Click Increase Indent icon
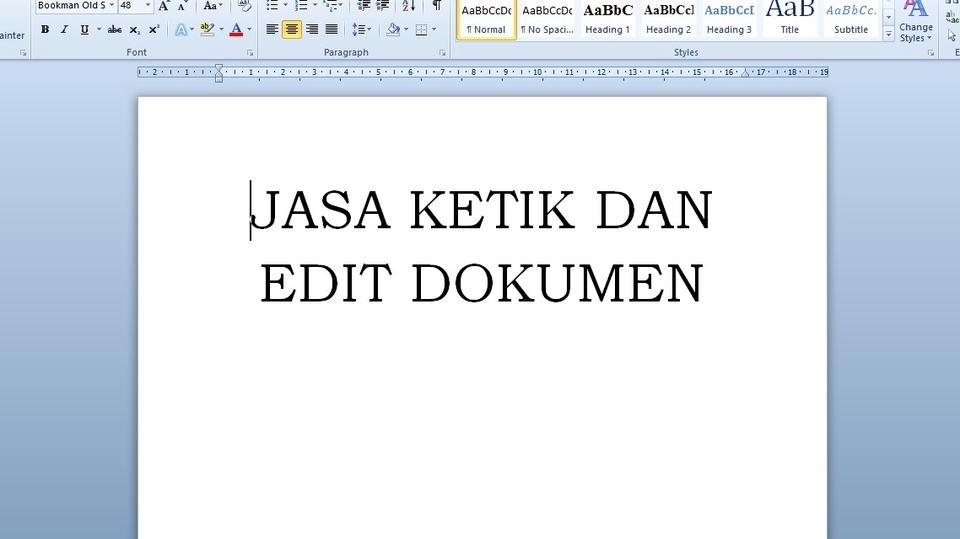Screen dimensions: 960x539 click(383, 6)
